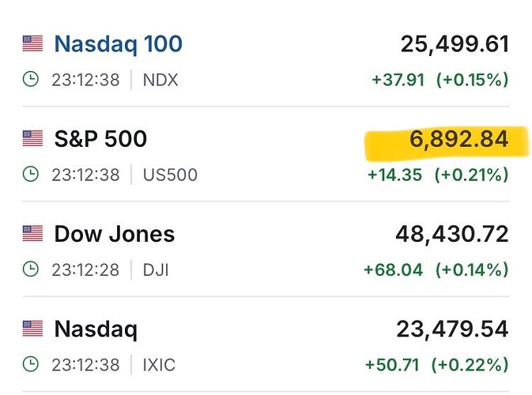
Task: Open the Nasdaq 100 index link
Action: tap(118, 43)
